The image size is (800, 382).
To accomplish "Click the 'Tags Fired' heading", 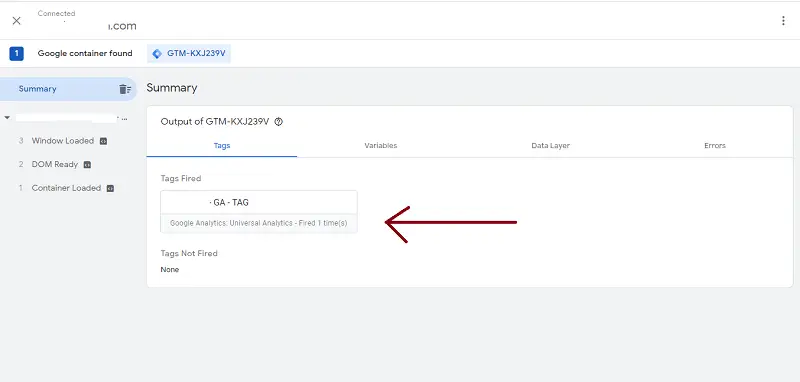I will 181,179.
